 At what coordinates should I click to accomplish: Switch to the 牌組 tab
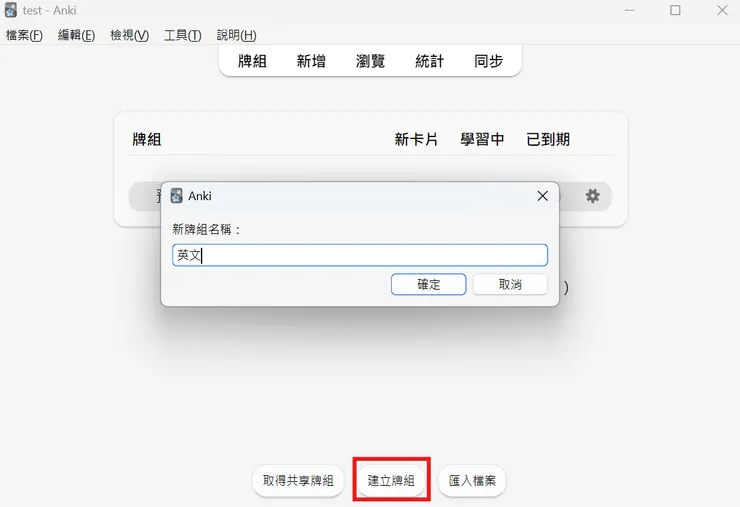click(x=252, y=61)
